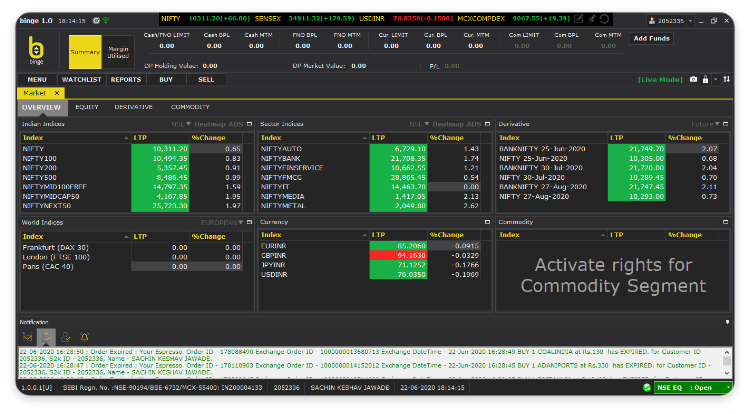Open the dropdown arrow beside the padlock
This screenshot has width=750, height=414.
point(716,79)
